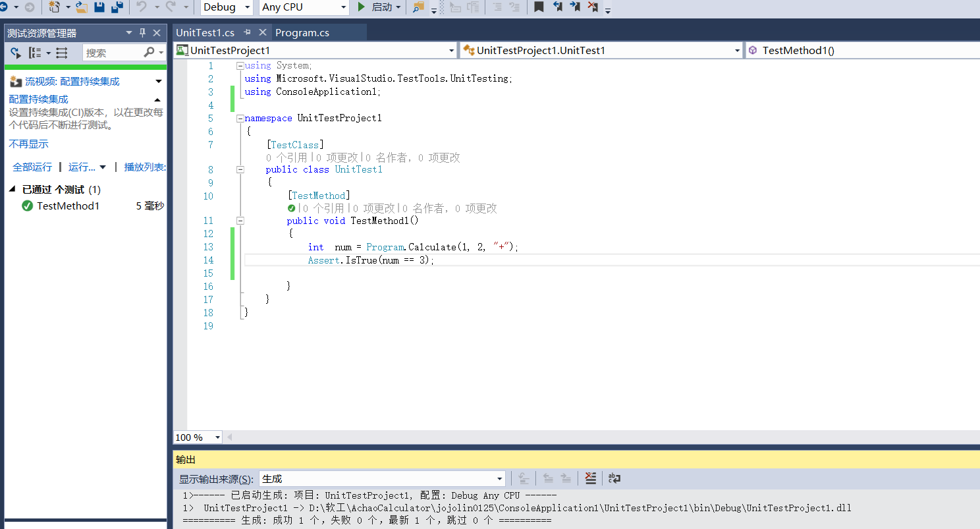Viewport: 980px width, 529px height.
Task: Switch to the Program.cs tab
Action: (x=302, y=32)
